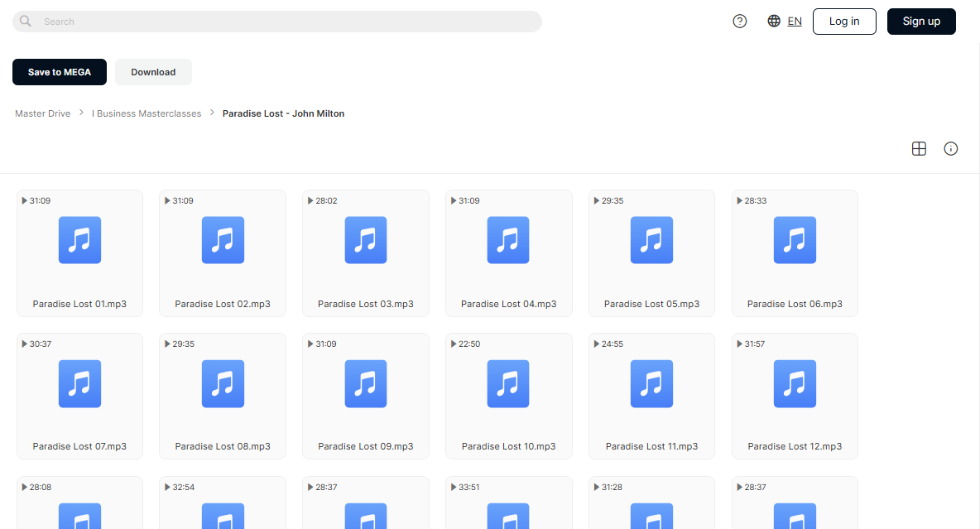
Task: Click the Paradise Lost 06.mp3 file name
Action: [x=795, y=304]
